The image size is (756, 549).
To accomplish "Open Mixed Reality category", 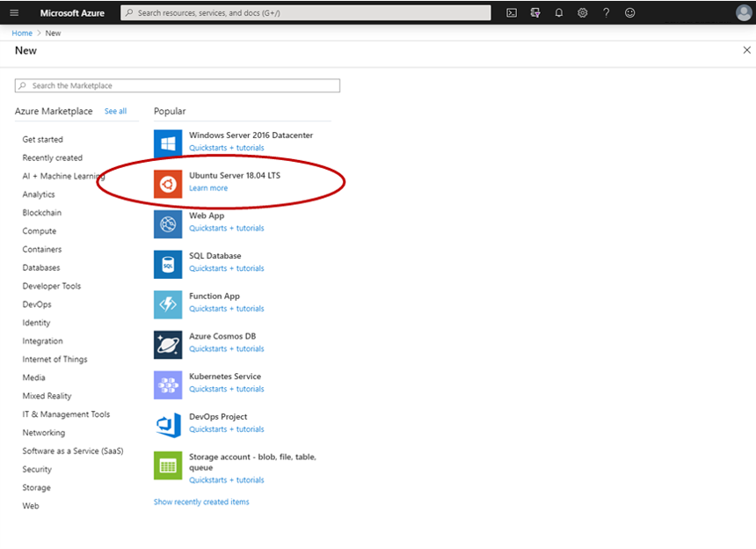I will [47, 396].
